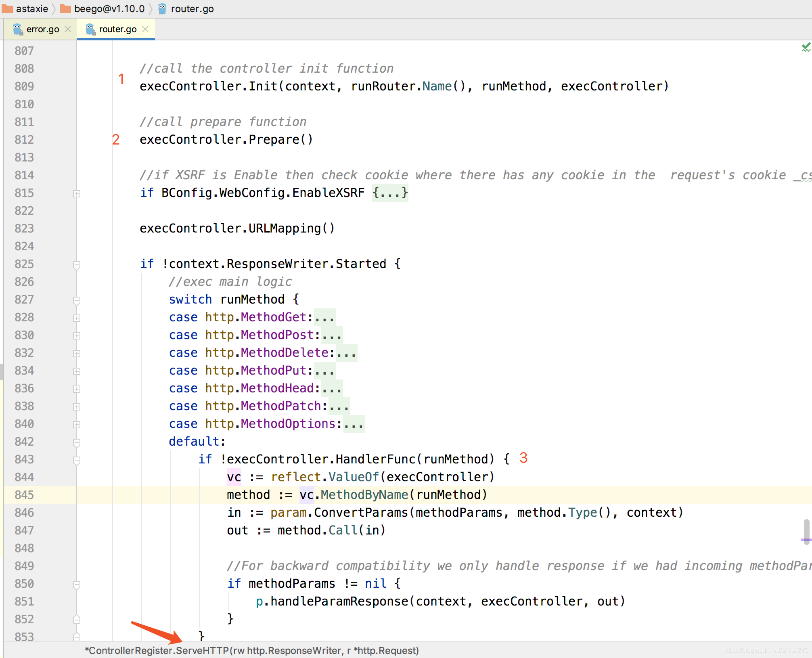The height and width of the screenshot is (658, 812).
Task: Click the folded {...} placeholder after EnableXSRF
Action: (390, 193)
